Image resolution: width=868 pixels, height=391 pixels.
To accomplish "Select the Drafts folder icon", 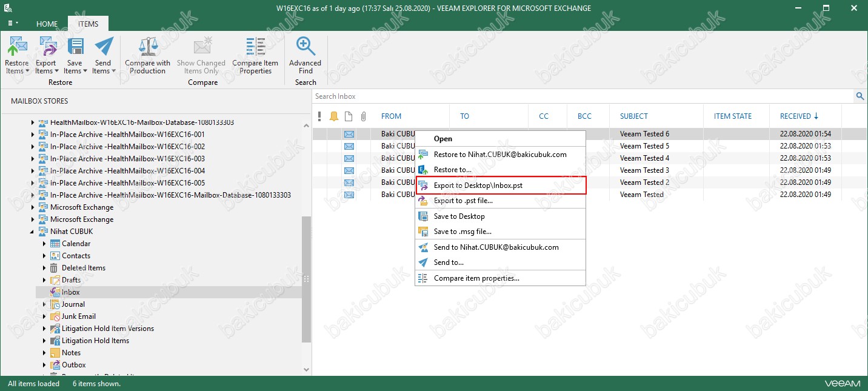I will click(55, 280).
